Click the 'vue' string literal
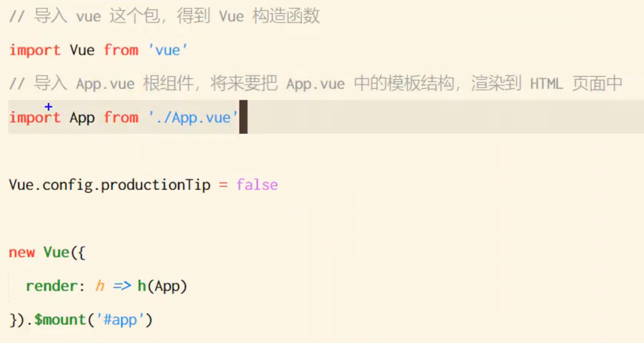 point(168,50)
